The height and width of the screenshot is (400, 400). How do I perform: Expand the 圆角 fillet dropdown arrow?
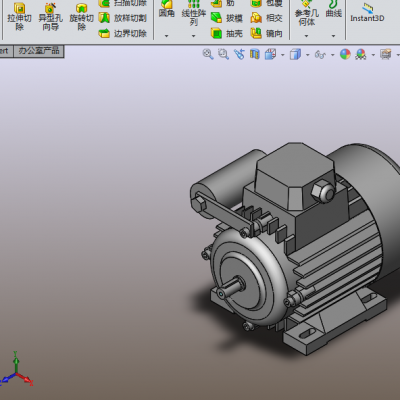click(167, 36)
